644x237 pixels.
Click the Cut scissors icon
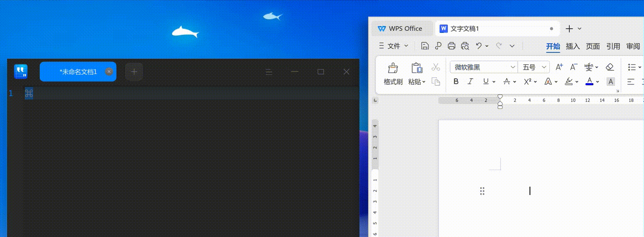point(436,67)
